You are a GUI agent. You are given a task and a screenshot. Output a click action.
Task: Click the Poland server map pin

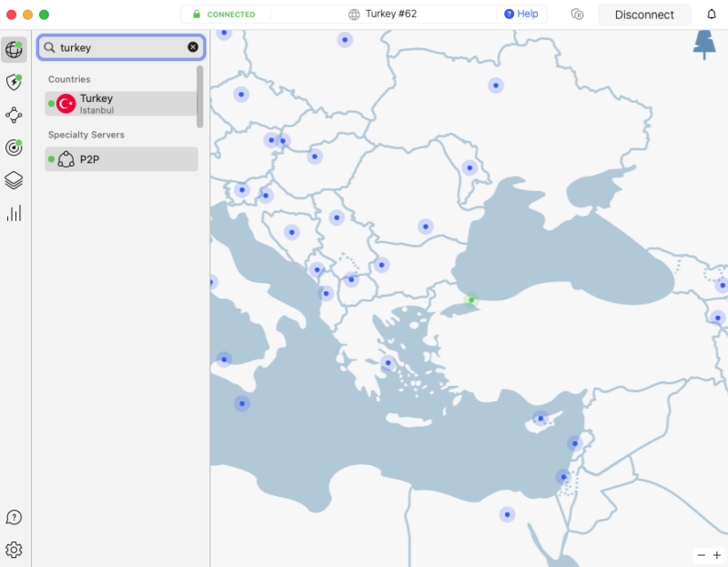point(345,39)
